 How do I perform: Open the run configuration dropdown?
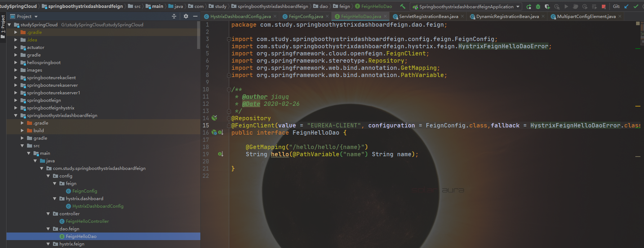(x=466, y=6)
